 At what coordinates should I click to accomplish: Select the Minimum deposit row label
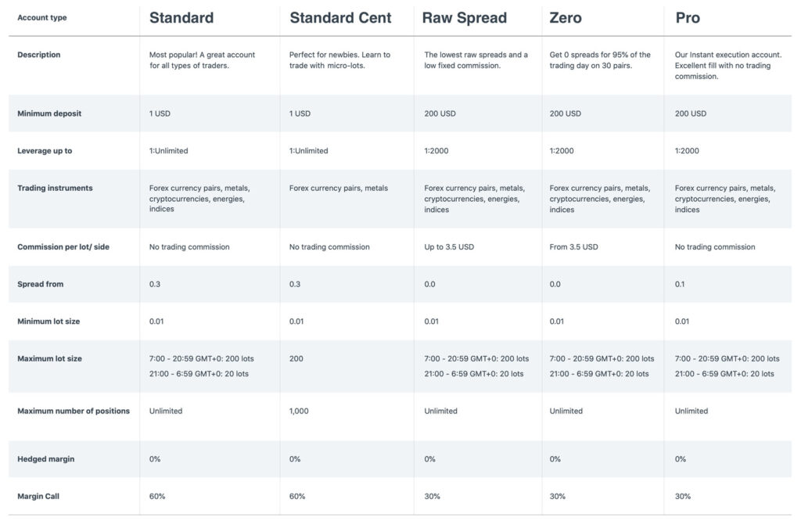(49, 113)
